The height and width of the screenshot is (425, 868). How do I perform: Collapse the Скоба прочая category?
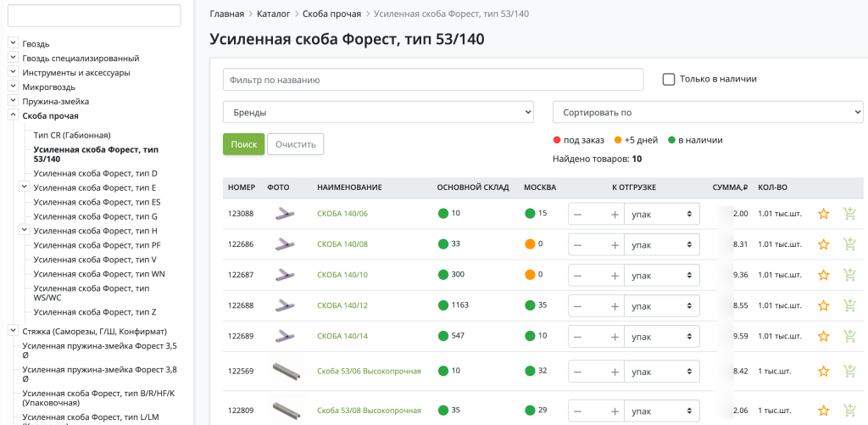point(14,115)
